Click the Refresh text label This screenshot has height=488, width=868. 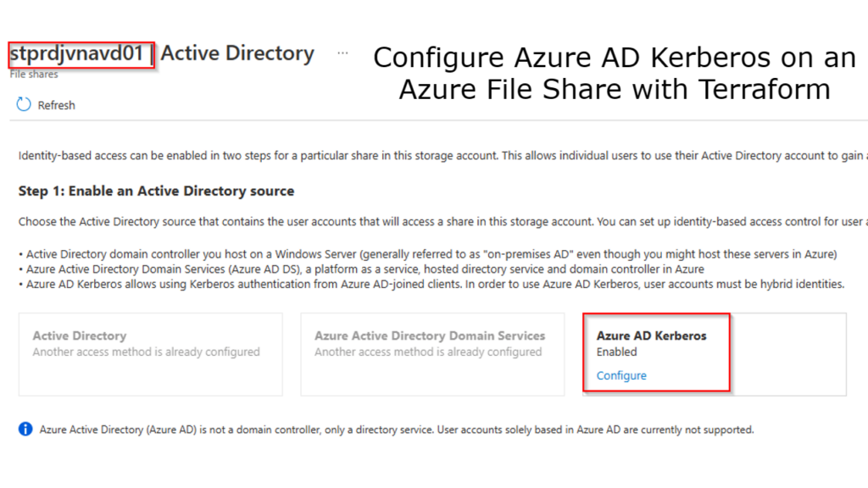[x=56, y=105]
